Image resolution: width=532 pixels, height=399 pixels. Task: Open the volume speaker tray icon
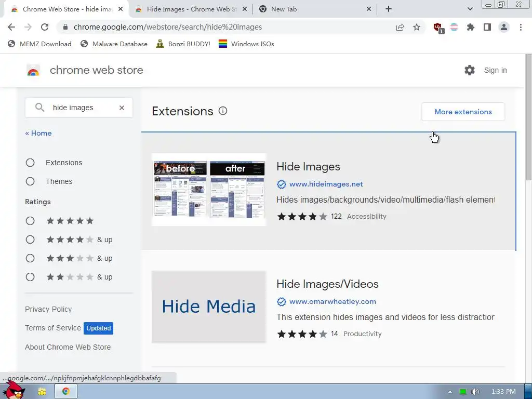tap(475, 392)
